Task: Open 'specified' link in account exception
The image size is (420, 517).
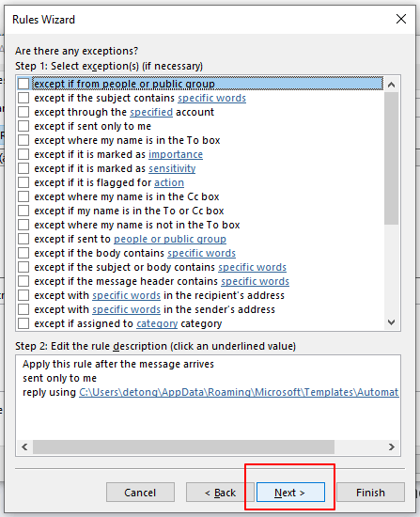Action: 151,112
